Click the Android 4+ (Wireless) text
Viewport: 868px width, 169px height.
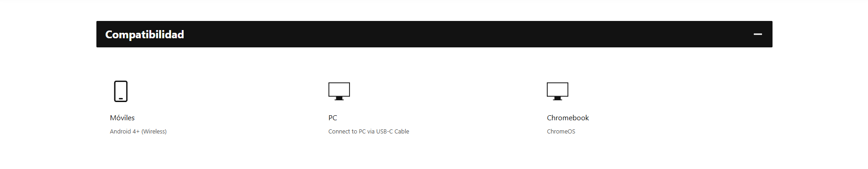[138, 131]
